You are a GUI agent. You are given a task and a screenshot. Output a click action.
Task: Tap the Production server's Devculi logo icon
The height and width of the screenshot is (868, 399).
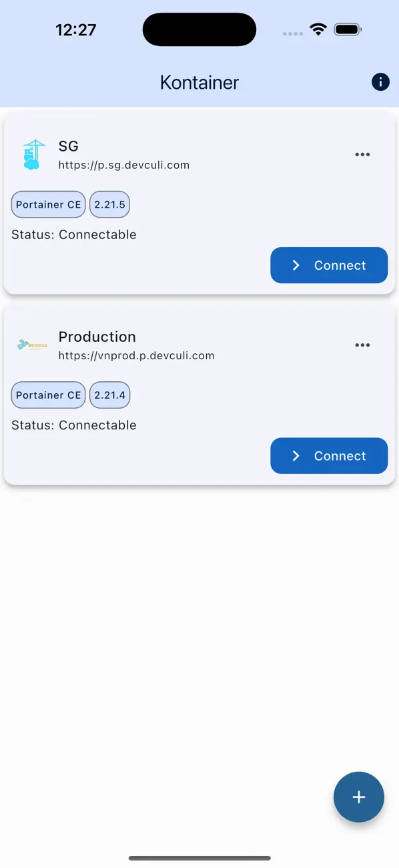[x=31, y=345]
